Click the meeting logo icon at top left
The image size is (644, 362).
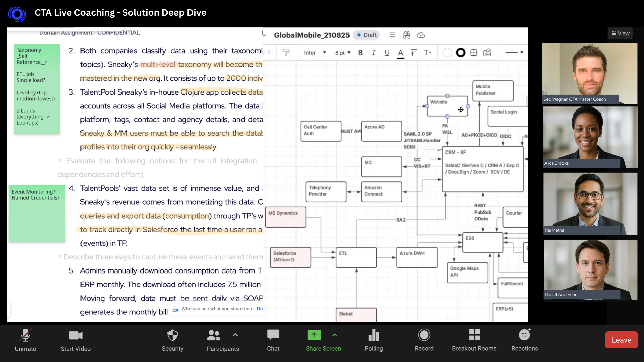click(17, 14)
